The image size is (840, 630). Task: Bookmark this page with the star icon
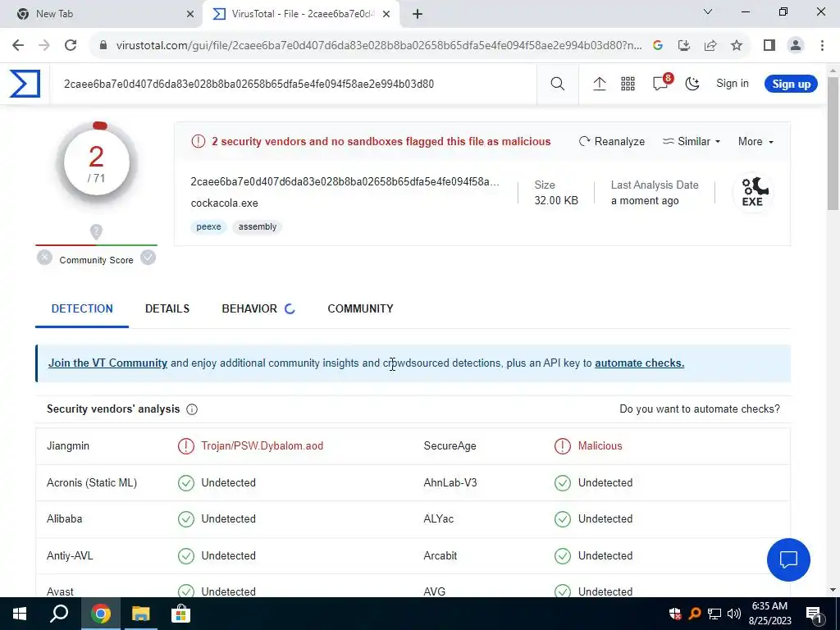737,46
